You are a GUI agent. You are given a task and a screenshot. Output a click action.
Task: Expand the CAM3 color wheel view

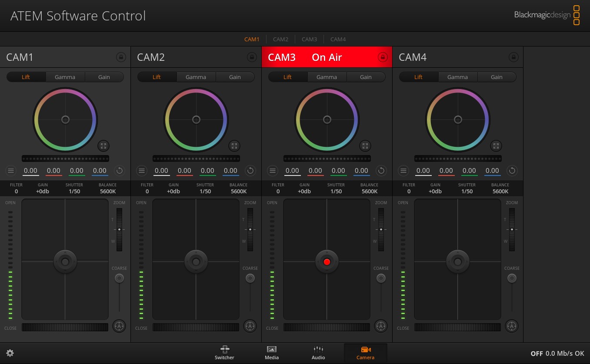pyautogui.click(x=365, y=146)
